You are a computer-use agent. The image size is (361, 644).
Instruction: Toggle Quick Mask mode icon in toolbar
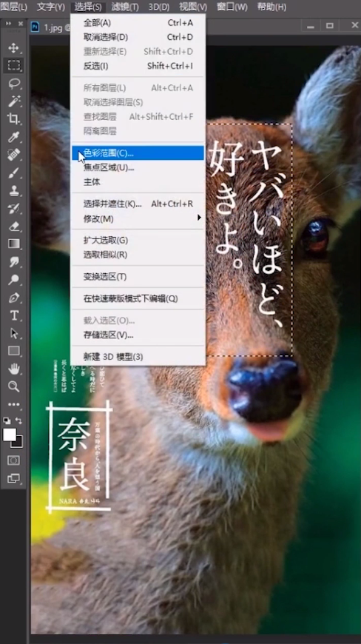[13, 460]
